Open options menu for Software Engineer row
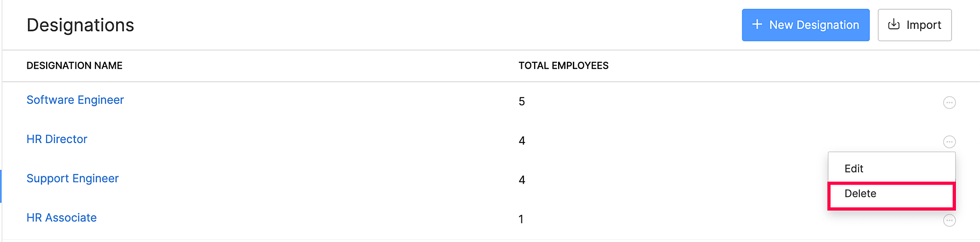Viewport: 980px width, 242px height. click(949, 102)
